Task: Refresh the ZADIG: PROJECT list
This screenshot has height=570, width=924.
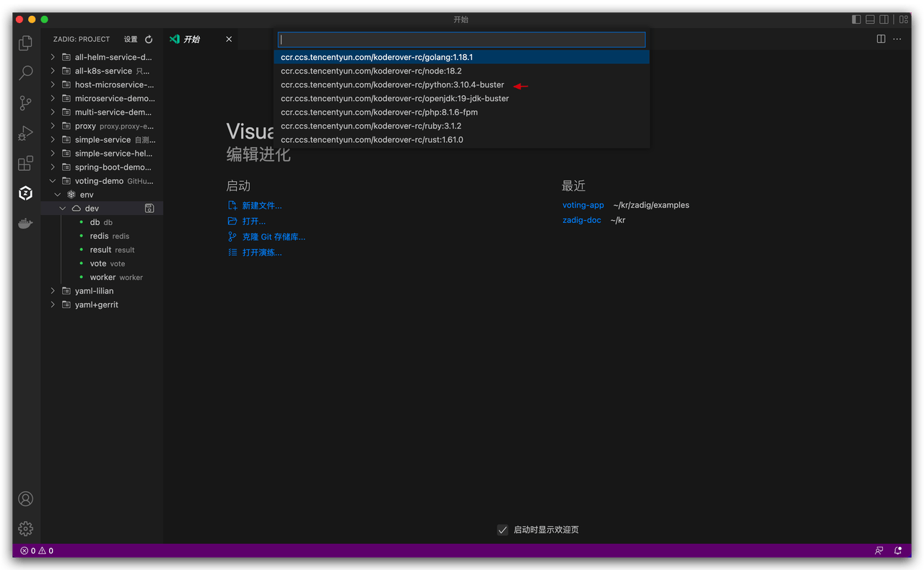Action: pyautogui.click(x=149, y=39)
